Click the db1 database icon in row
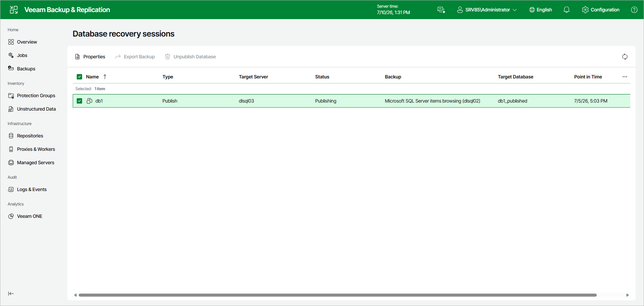Screen dimensions: 644x306 pyautogui.click(x=89, y=101)
